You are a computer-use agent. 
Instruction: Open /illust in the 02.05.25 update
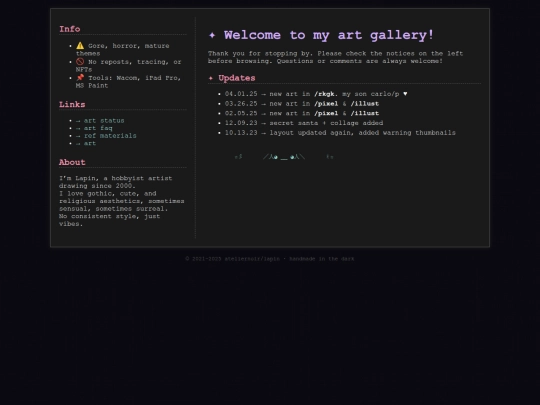(365, 113)
